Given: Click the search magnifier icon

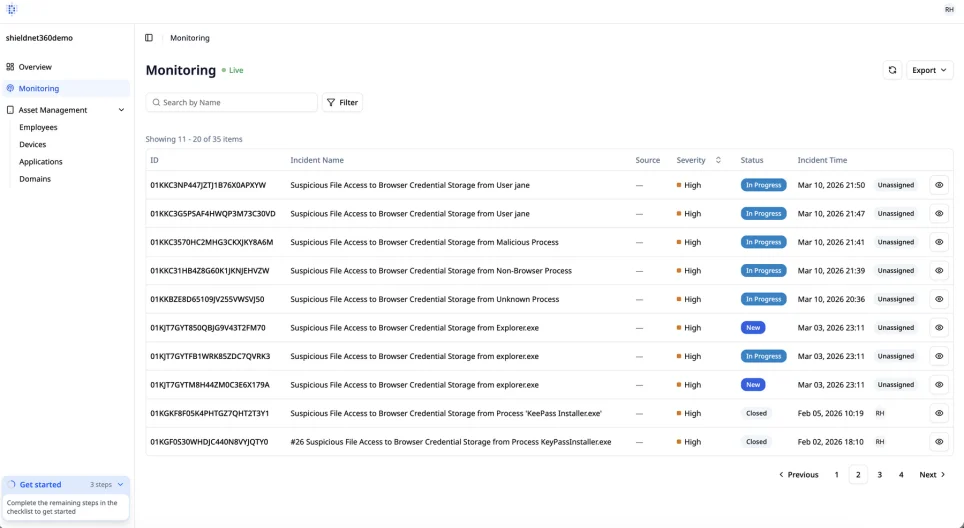Looking at the screenshot, I should pyautogui.click(x=156, y=103).
